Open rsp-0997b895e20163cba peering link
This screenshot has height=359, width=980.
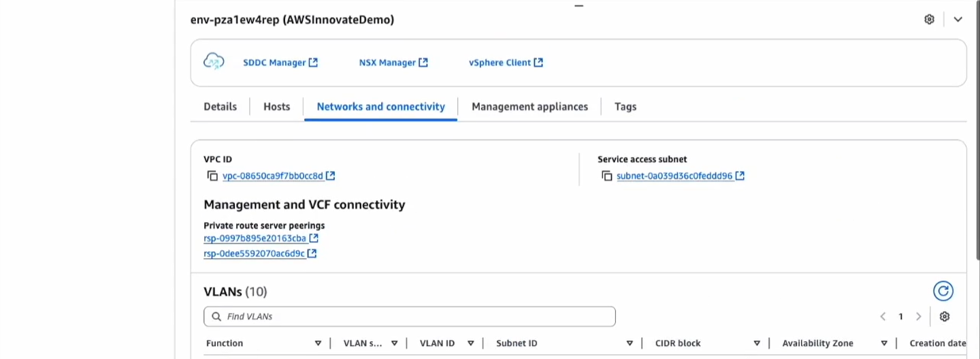point(255,238)
